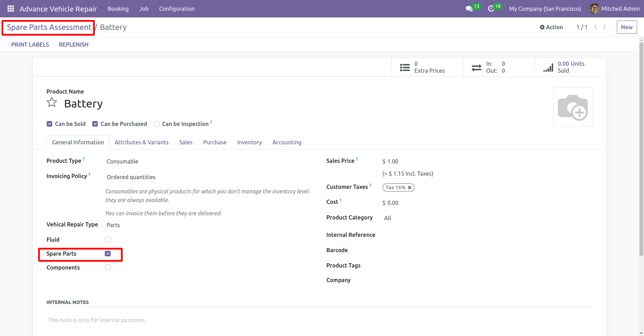
Task: Open the conversations chat icon
Action: (469, 9)
